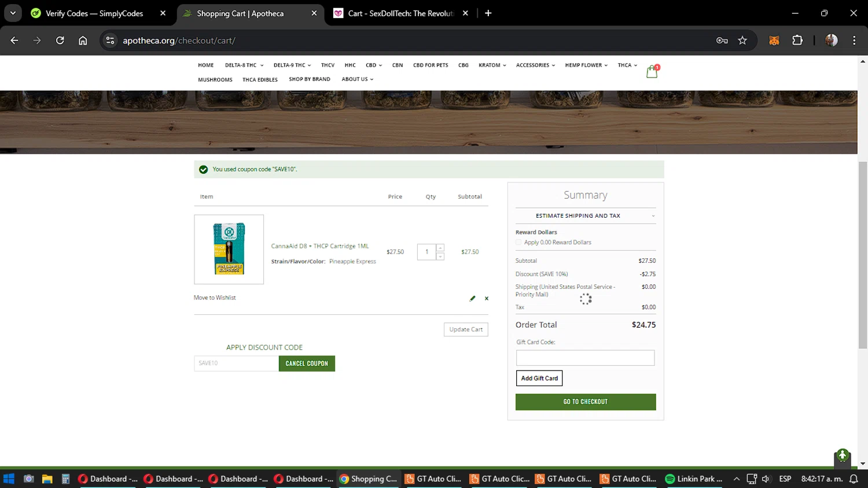Expand the THCA dropdown menu
The height and width of the screenshot is (488, 868).
click(x=627, y=65)
